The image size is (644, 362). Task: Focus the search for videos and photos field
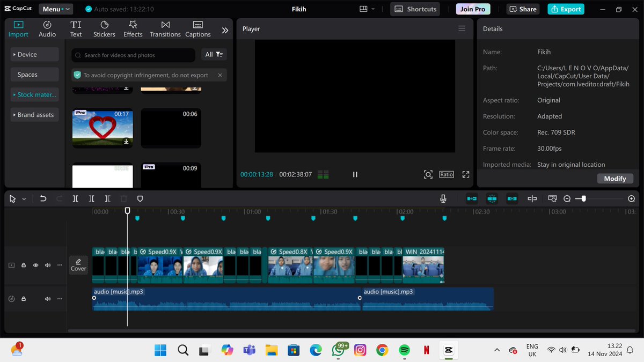pos(133,55)
